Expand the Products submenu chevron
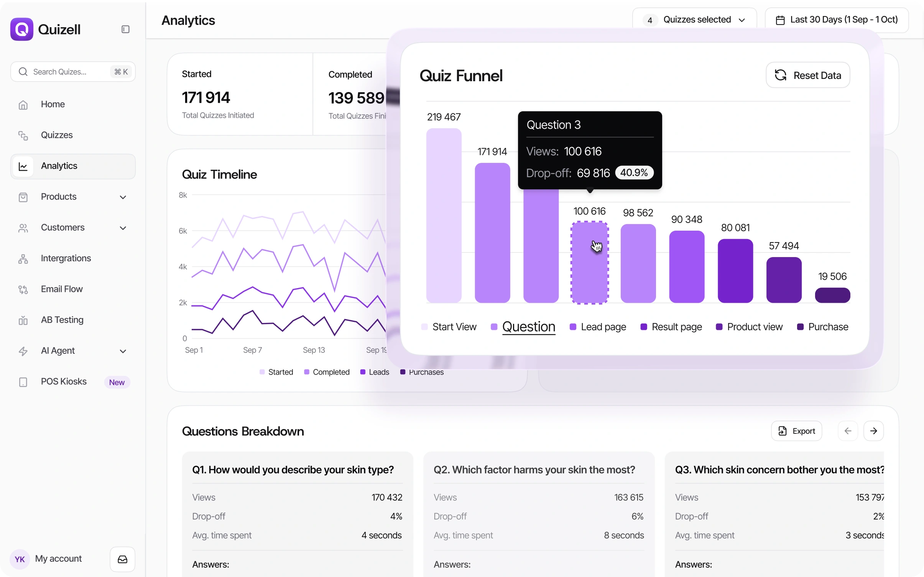 click(123, 197)
